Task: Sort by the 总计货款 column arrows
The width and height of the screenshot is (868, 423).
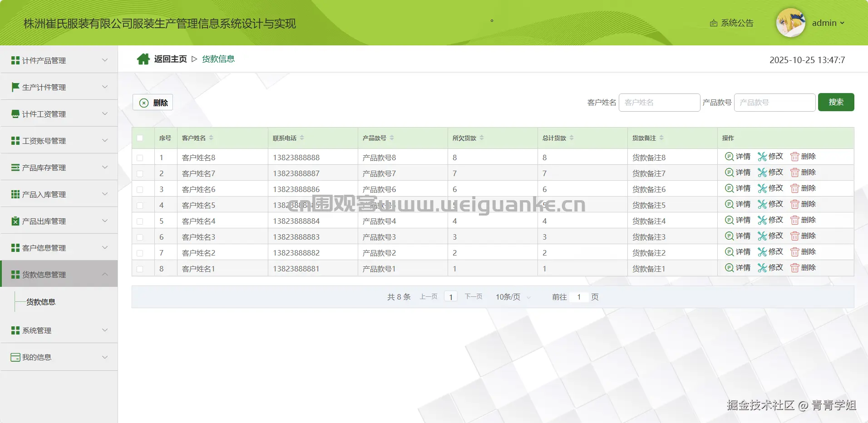Action: coord(572,138)
